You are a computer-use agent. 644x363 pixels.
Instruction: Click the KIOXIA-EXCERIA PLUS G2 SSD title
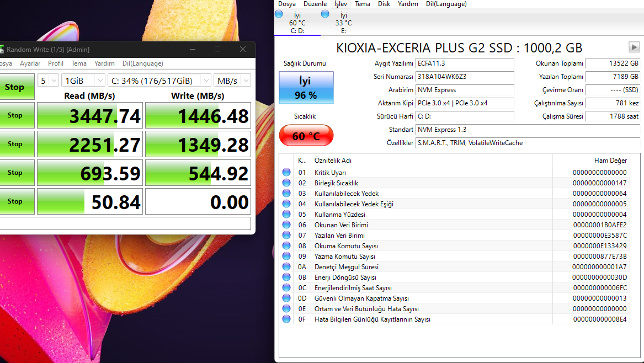point(459,47)
